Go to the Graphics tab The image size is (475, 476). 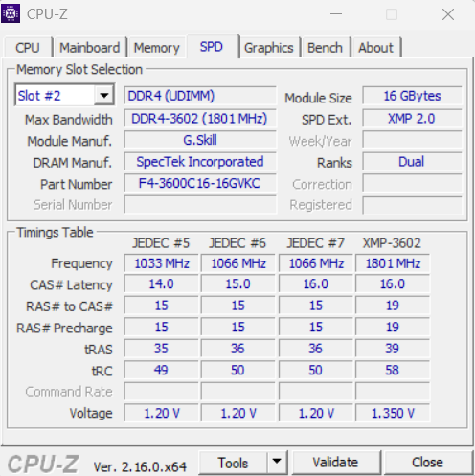click(x=269, y=48)
